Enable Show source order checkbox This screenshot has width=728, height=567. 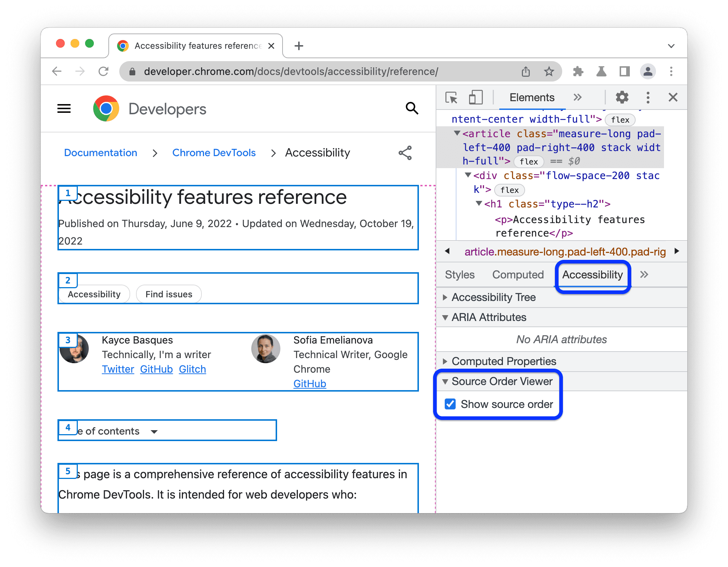pos(451,404)
